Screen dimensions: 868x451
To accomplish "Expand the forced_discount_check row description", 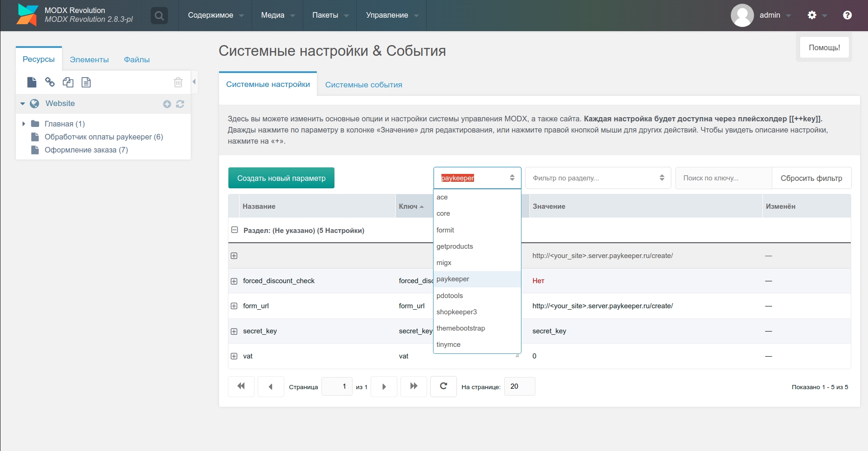I will pos(234,281).
